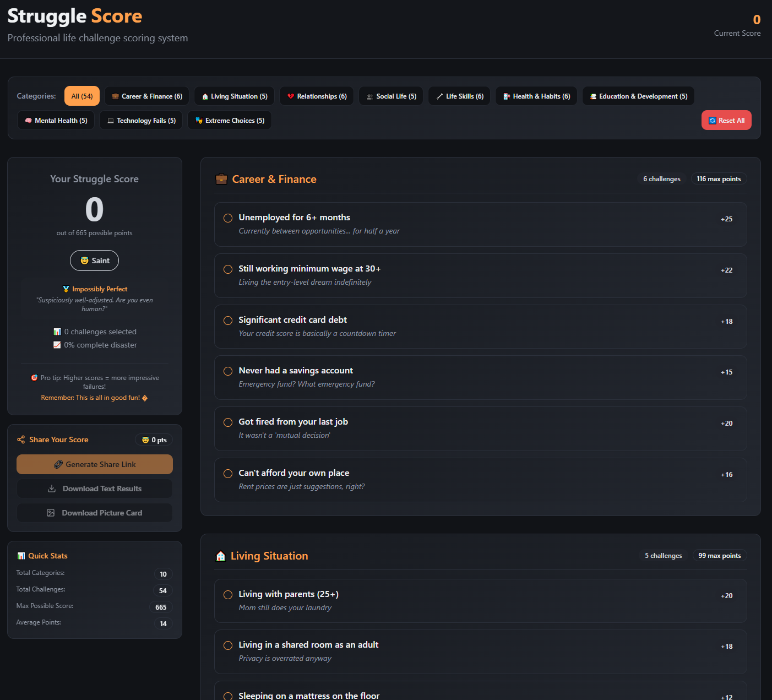Click the Saint rank badge

point(94,260)
